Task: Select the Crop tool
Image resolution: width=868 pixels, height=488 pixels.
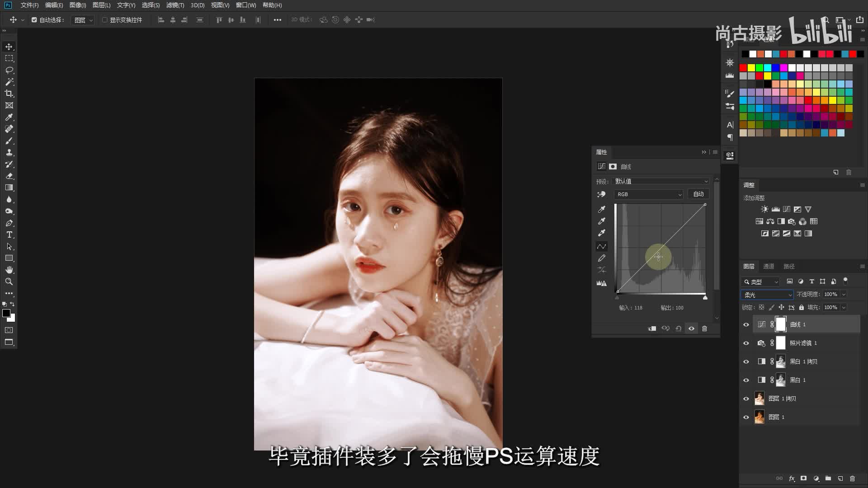Action: click(x=9, y=94)
